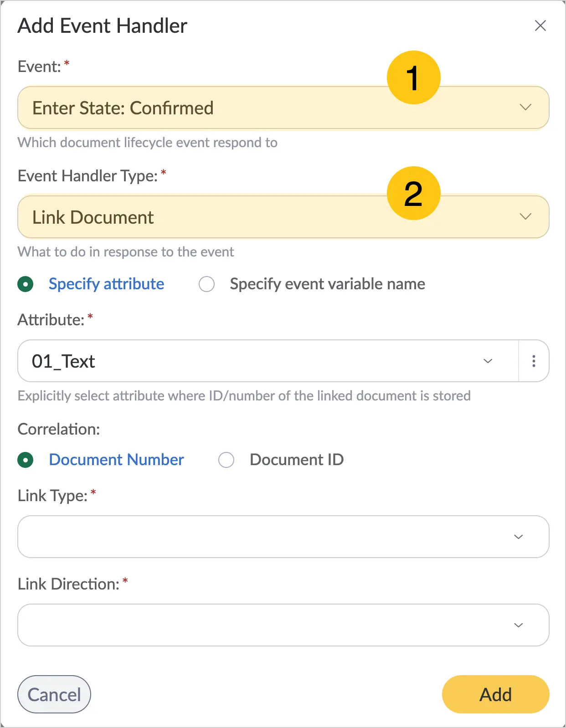
Task: Click the chevron in Event Handler Type dropdown
Action: (x=525, y=216)
